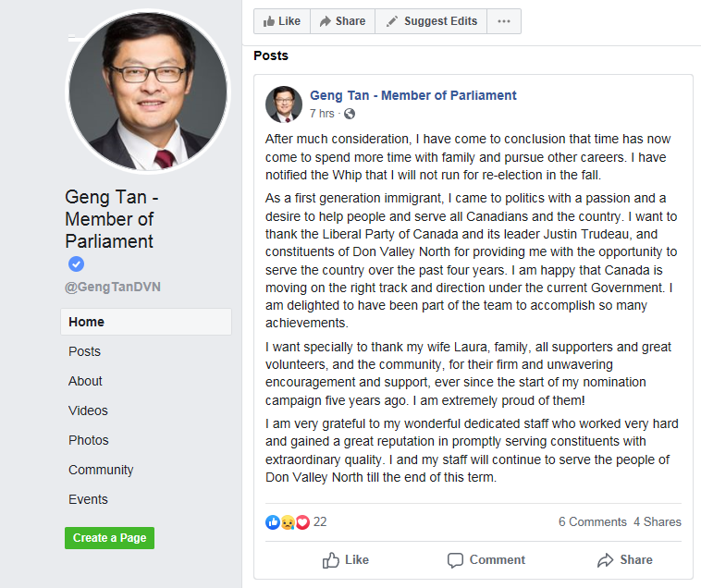Screen dimensions: 701x588
Task: Share the page from the top bar
Action: (x=342, y=21)
